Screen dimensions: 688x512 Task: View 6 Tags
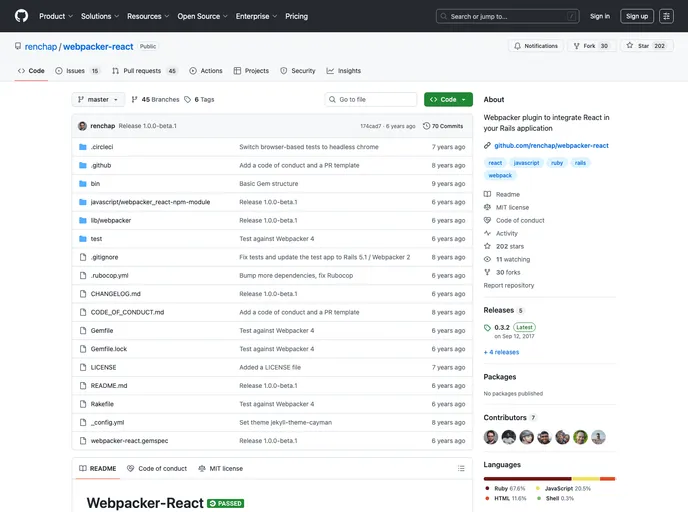199,100
